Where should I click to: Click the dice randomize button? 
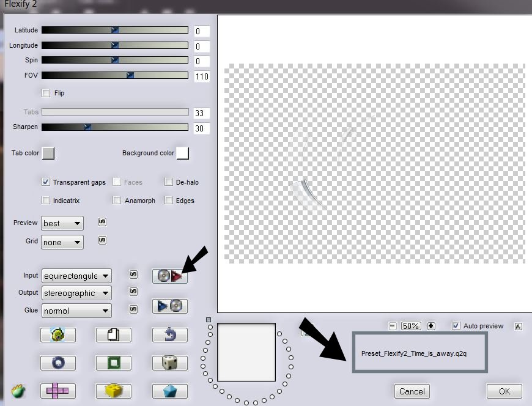(x=169, y=363)
